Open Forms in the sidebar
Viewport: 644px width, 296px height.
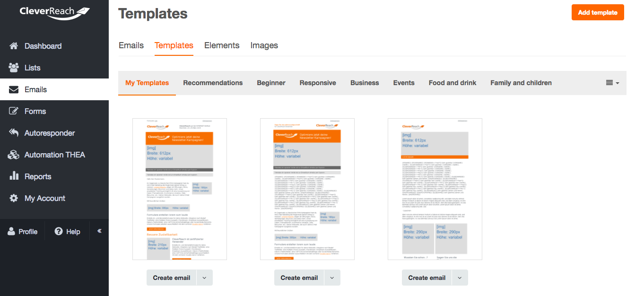tap(54, 111)
